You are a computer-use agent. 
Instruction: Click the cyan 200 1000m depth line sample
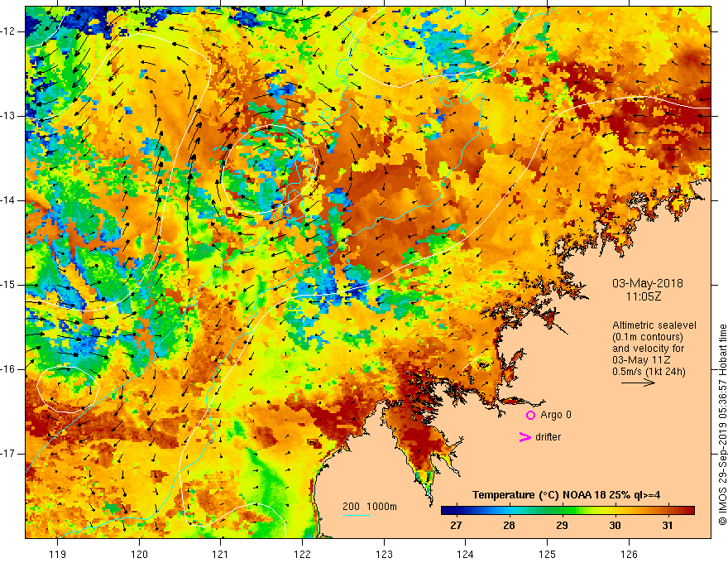coord(357,515)
